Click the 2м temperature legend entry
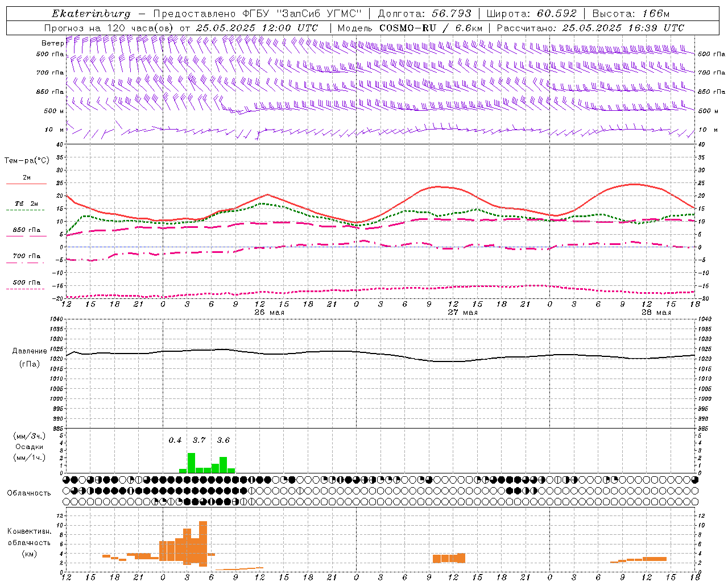Viewport: 728px width, 582px height. 27,178
